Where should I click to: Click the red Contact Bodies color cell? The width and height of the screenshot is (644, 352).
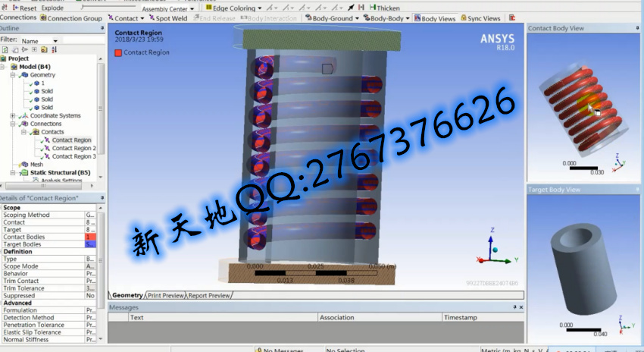91,237
